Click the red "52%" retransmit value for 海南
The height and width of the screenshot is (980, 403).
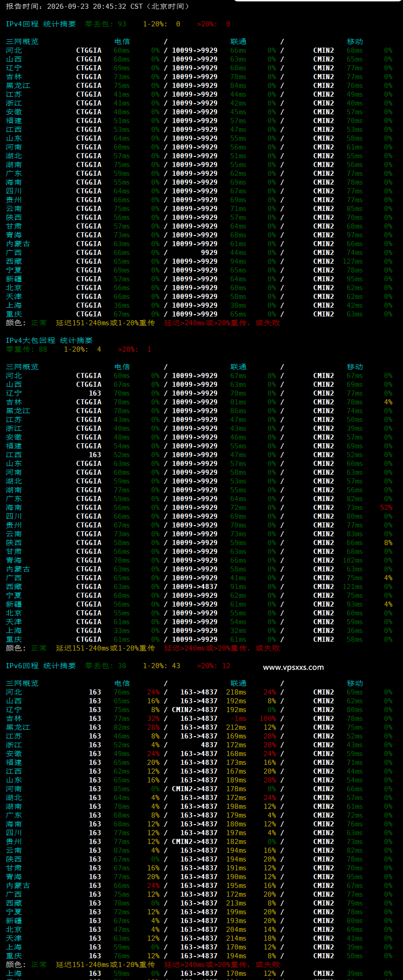click(x=386, y=508)
